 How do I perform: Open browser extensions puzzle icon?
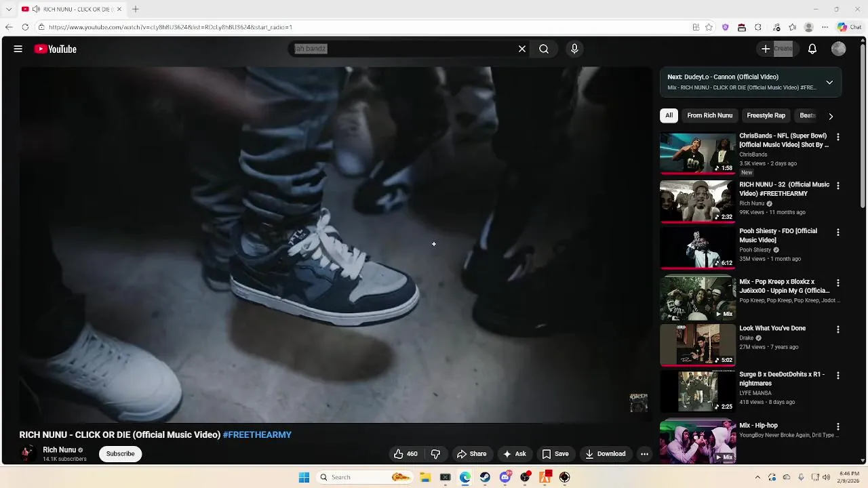(x=758, y=27)
